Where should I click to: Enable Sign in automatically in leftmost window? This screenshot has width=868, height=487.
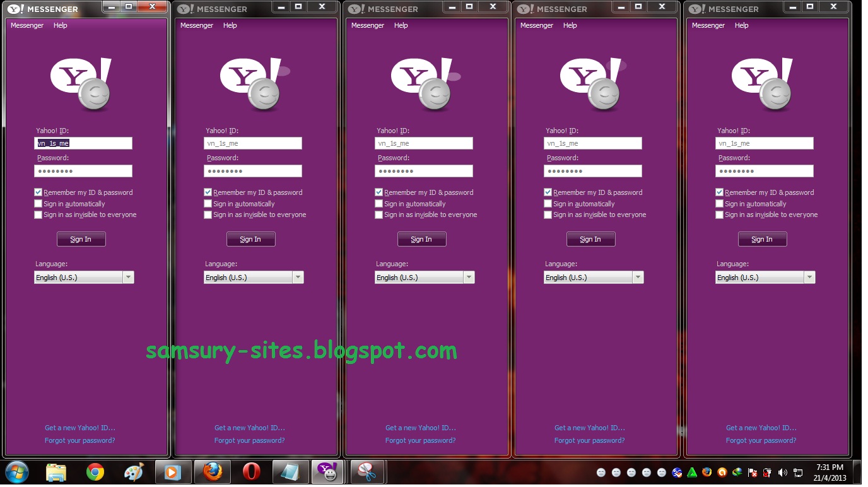coord(38,204)
